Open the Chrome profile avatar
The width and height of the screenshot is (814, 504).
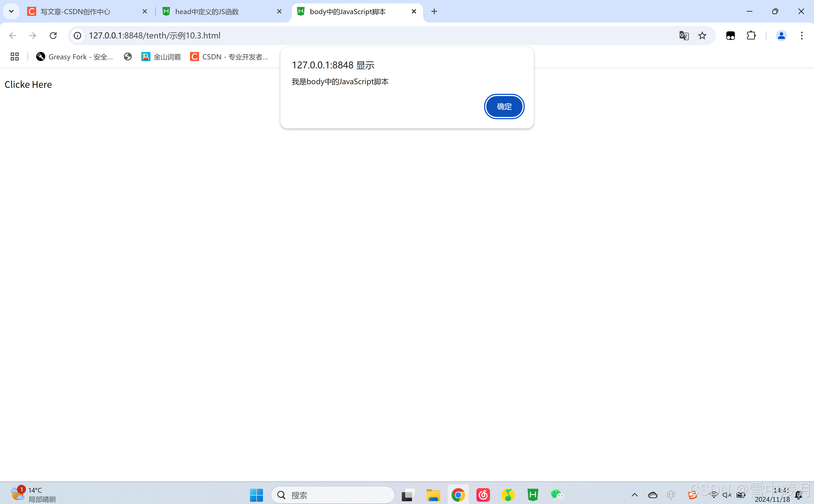pyautogui.click(x=781, y=36)
